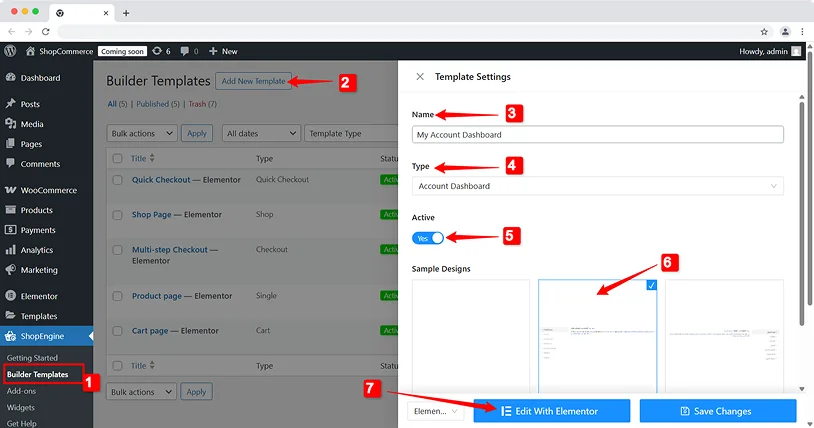Select the first blank sample design
This screenshot has height=428, width=814.
[471, 336]
